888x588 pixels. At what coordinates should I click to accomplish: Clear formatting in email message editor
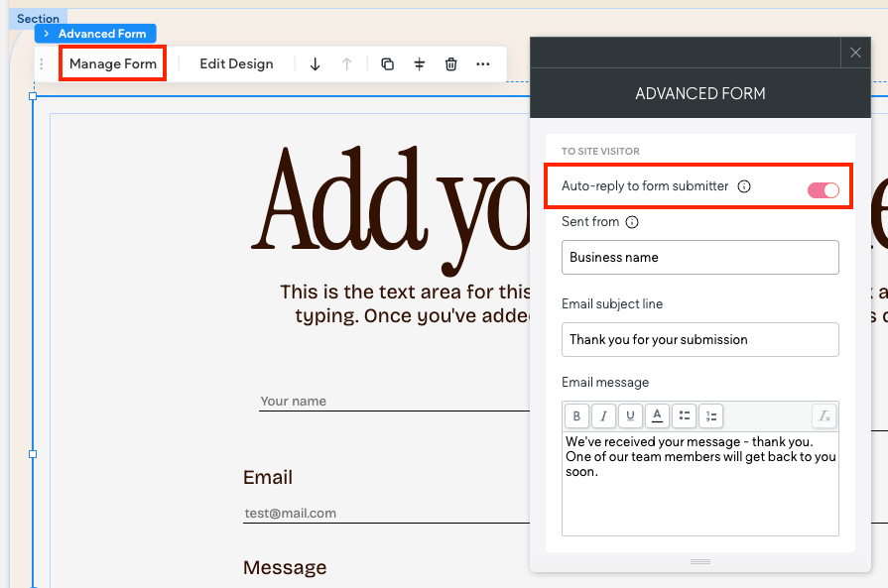[824, 415]
